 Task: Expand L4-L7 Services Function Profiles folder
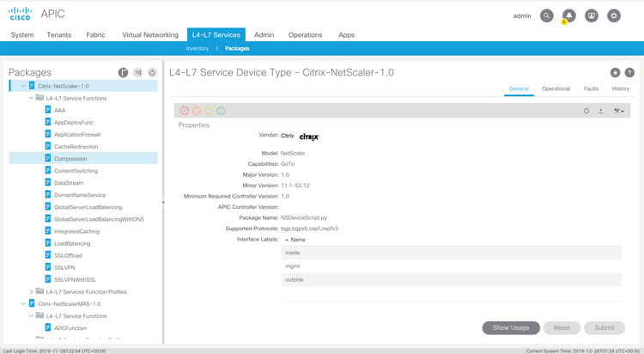pyautogui.click(x=31, y=291)
